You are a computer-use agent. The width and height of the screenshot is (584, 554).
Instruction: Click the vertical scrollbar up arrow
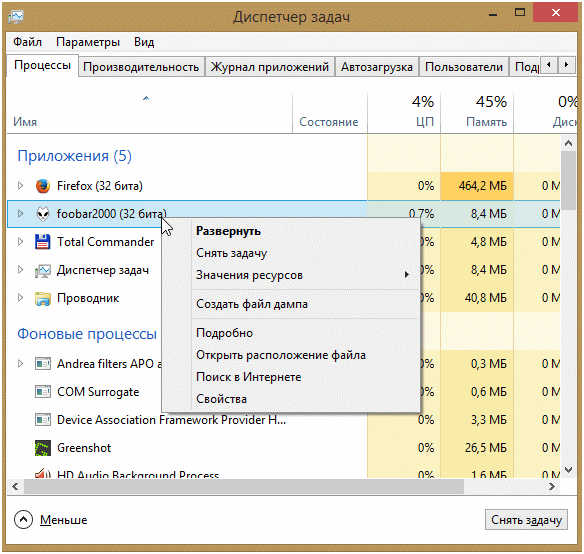point(568,143)
